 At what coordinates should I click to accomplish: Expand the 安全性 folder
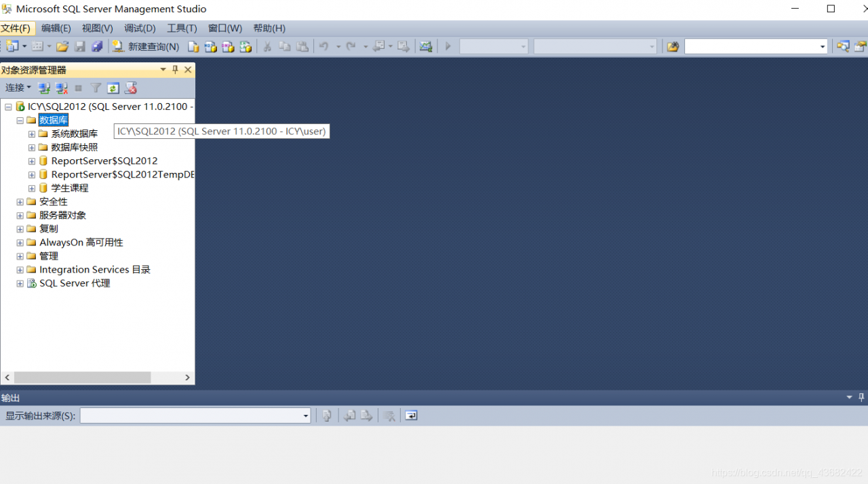pyautogui.click(x=20, y=202)
